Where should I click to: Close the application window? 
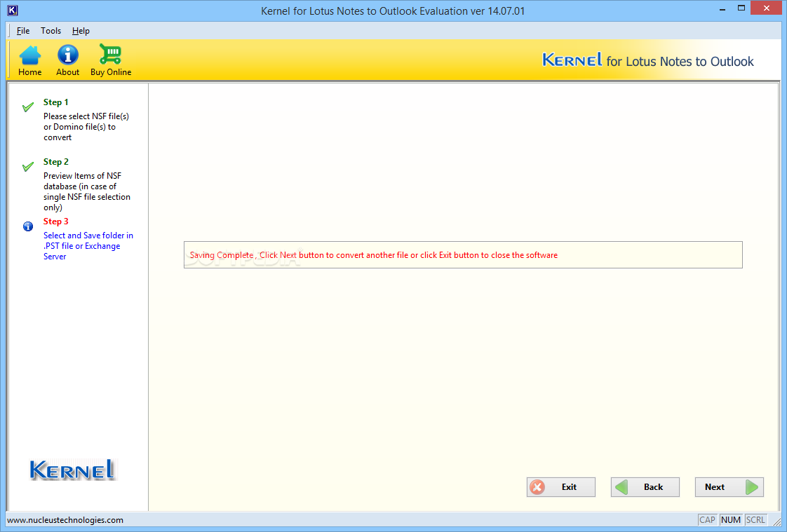coord(767,8)
